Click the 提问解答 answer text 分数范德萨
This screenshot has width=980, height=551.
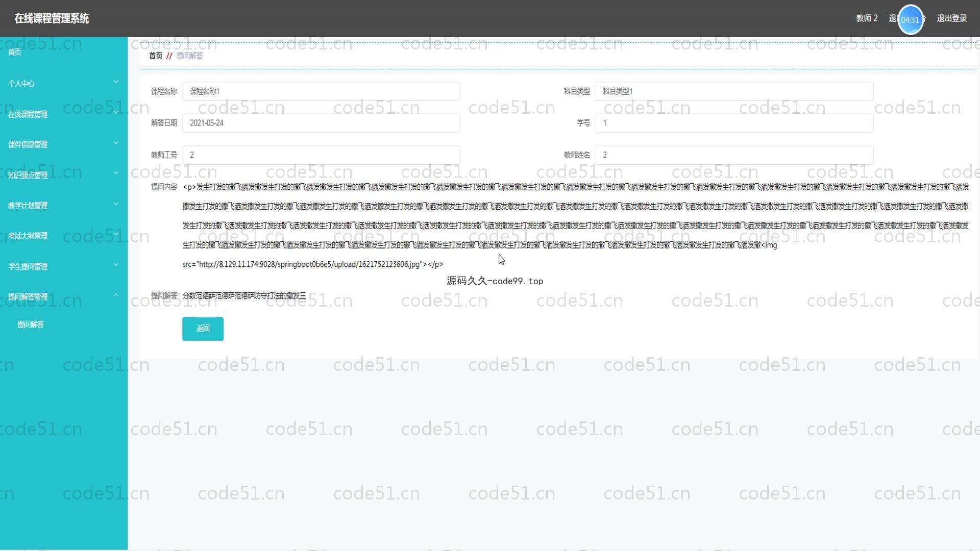click(x=244, y=296)
